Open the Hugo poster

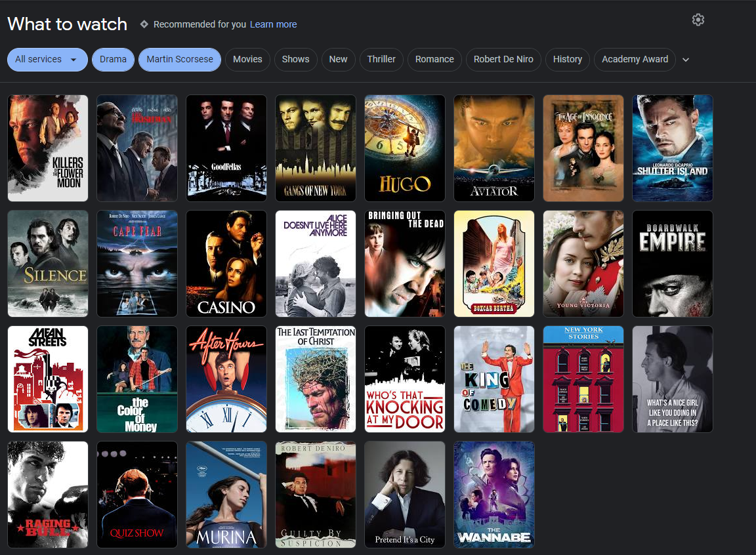(404, 148)
